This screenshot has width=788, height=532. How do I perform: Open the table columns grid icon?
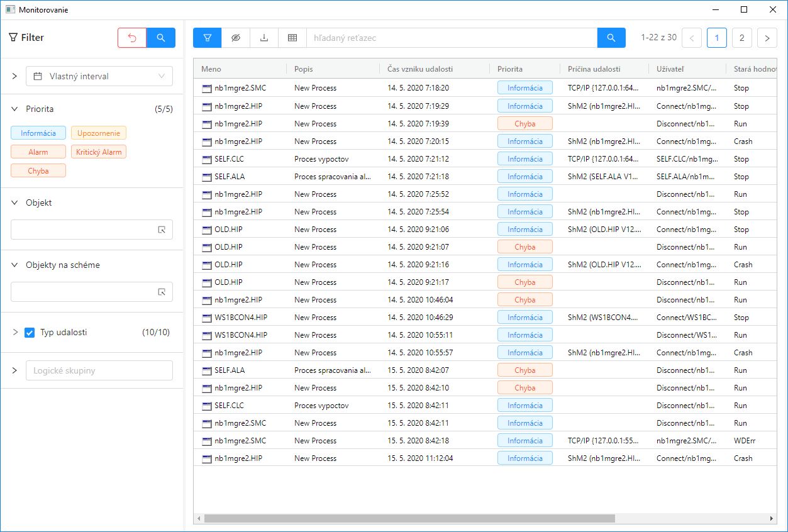tap(292, 38)
